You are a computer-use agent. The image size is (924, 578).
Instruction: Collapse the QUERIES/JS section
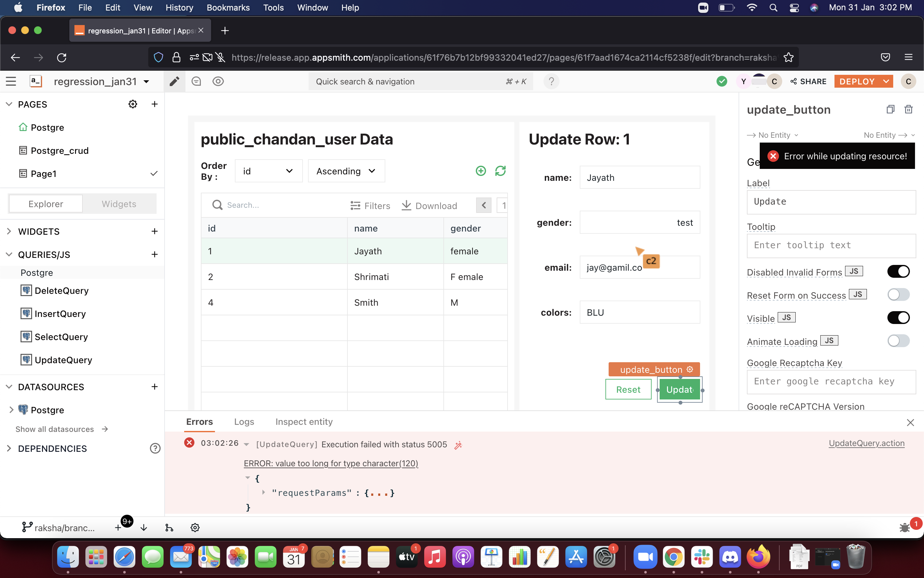(x=9, y=254)
